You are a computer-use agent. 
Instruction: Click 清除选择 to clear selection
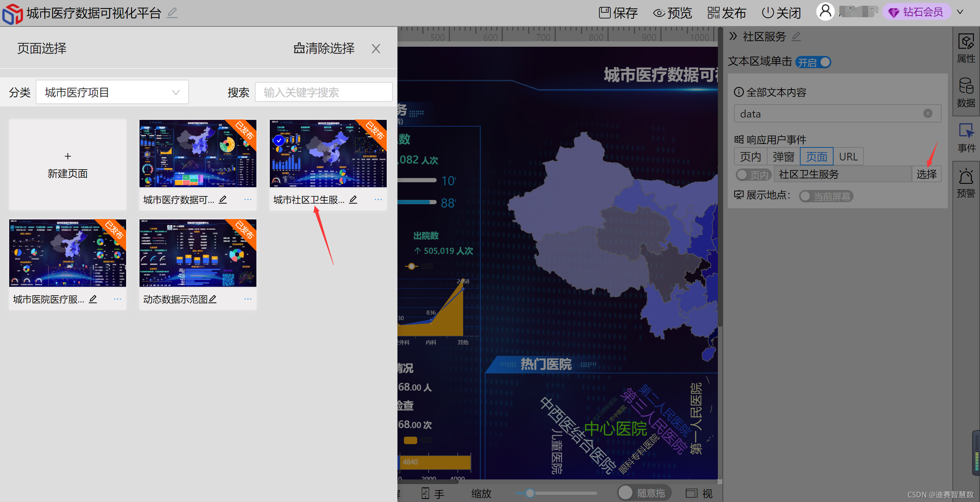tap(324, 48)
